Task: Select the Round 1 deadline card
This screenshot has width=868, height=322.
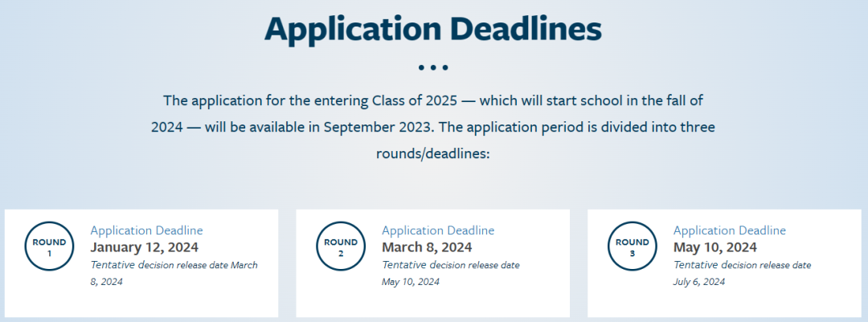Action: click(x=141, y=263)
